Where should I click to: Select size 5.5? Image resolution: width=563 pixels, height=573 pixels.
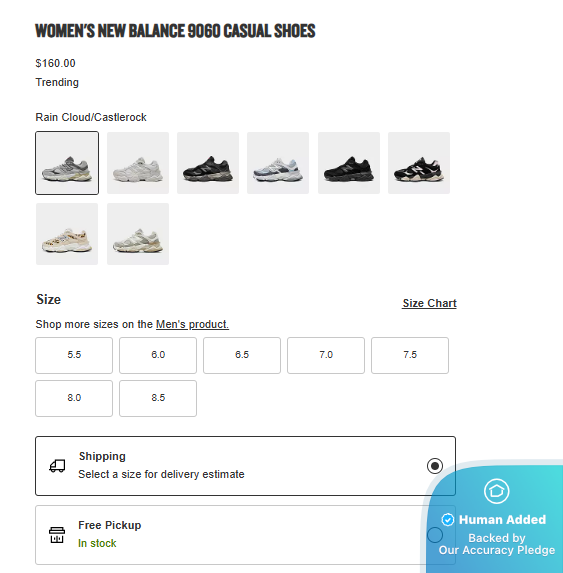(x=74, y=355)
